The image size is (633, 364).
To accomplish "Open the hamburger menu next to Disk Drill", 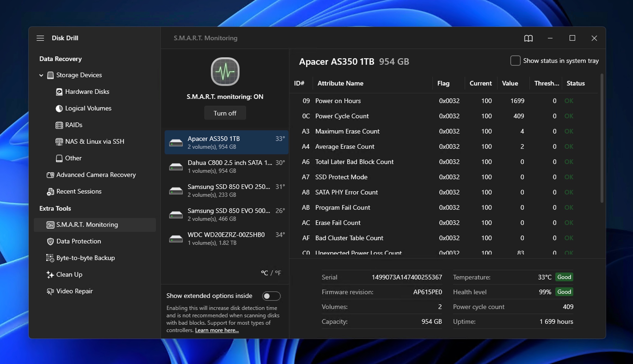I will [x=40, y=38].
